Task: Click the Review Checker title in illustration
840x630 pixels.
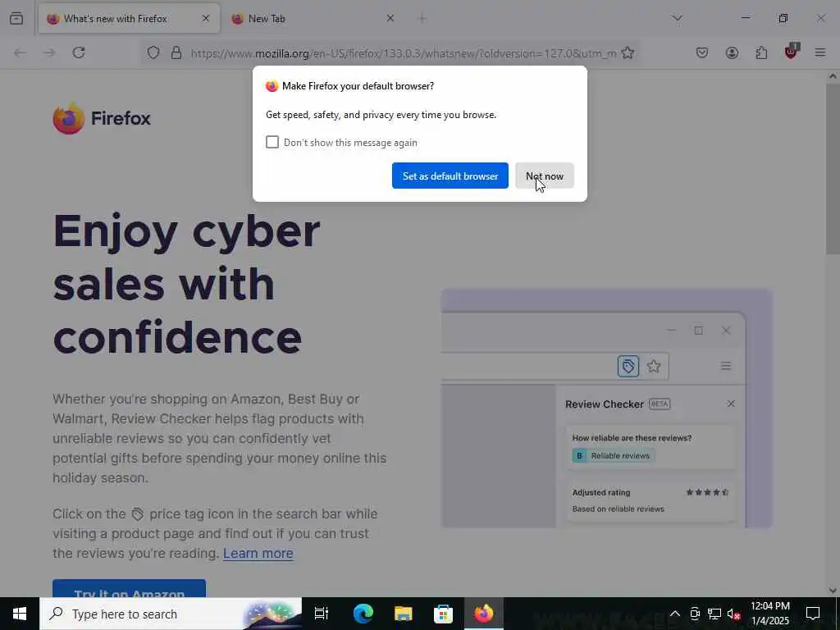Action: [x=605, y=404]
